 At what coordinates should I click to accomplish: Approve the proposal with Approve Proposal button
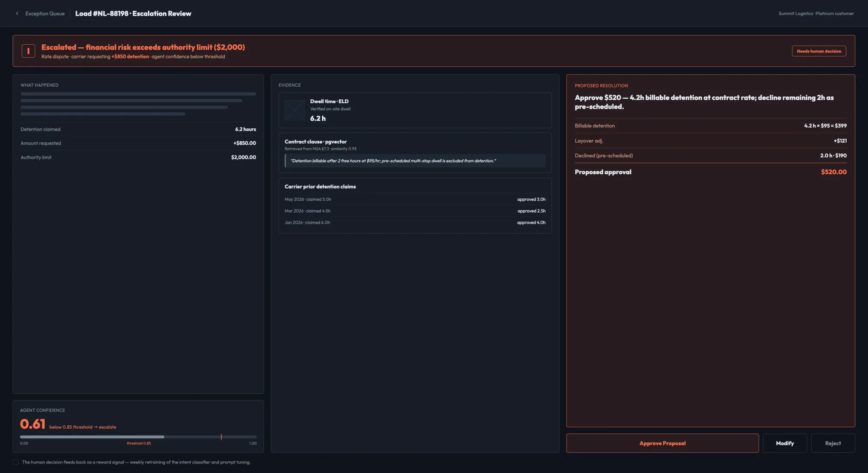662,443
